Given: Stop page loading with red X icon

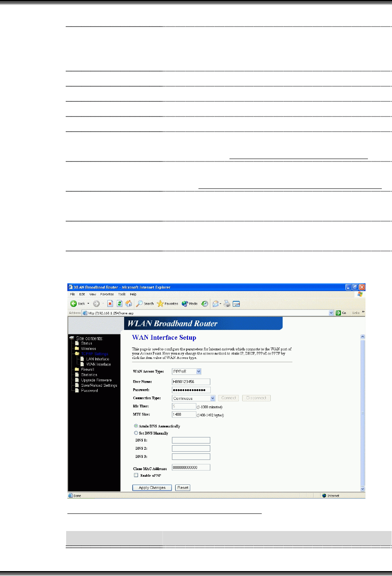Looking at the screenshot, I should coord(110,304).
